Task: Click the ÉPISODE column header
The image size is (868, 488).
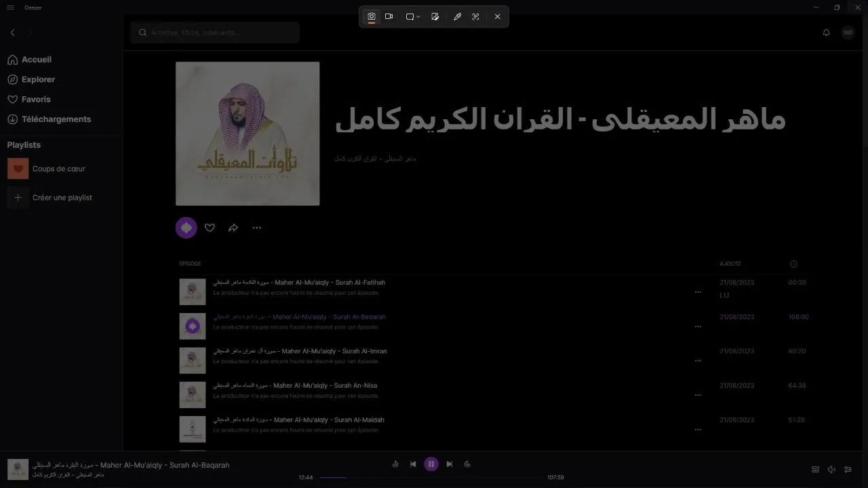Action: [191, 264]
